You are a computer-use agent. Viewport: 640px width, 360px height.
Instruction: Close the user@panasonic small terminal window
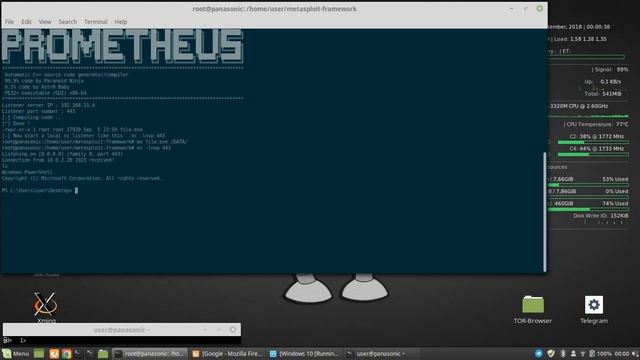click(233, 329)
